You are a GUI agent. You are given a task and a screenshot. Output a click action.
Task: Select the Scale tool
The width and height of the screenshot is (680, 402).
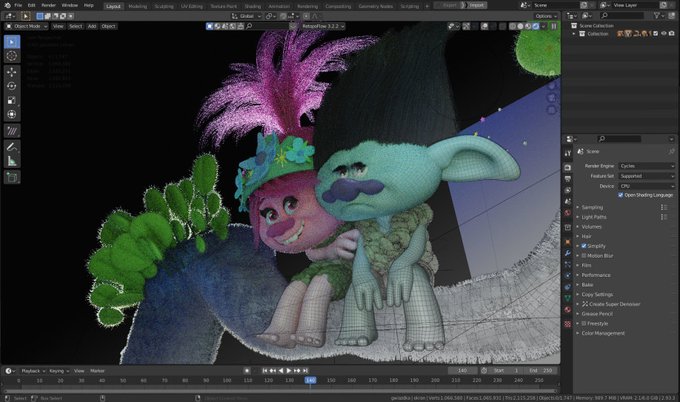[x=12, y=100]
